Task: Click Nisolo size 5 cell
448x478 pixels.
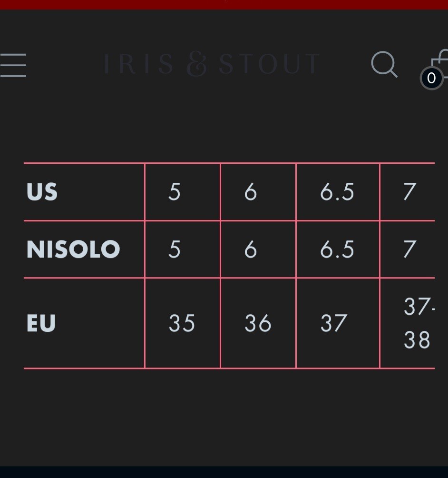Action: click(x=183, y=249)
